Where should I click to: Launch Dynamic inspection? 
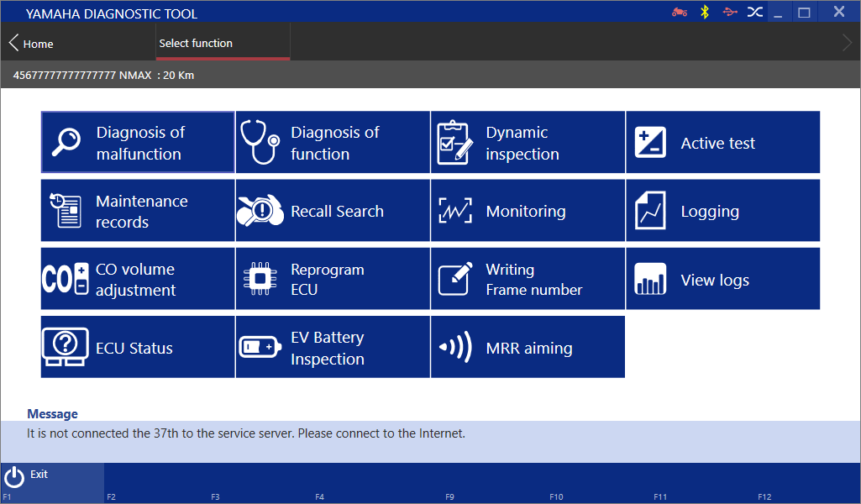[528, 142]
